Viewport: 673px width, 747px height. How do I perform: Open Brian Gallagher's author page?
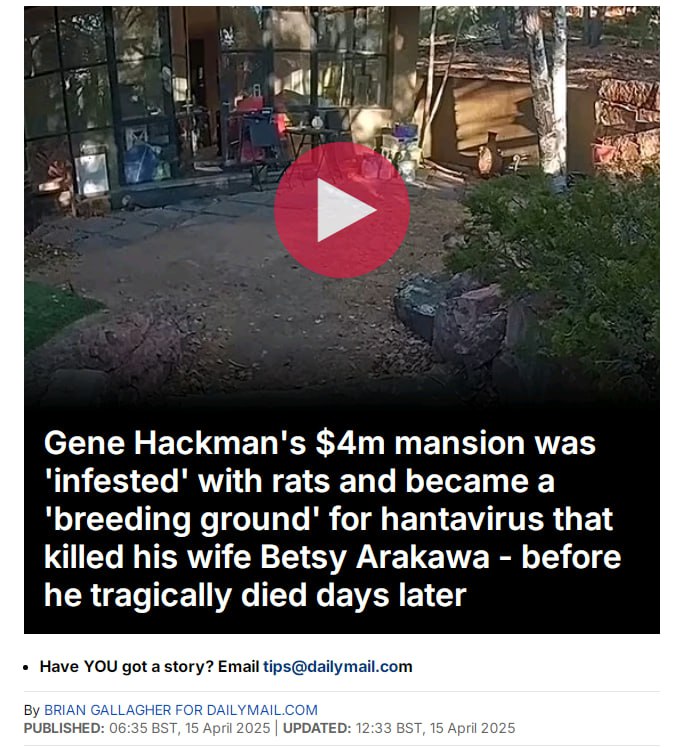pyautogui.click(x=181, y=710)
